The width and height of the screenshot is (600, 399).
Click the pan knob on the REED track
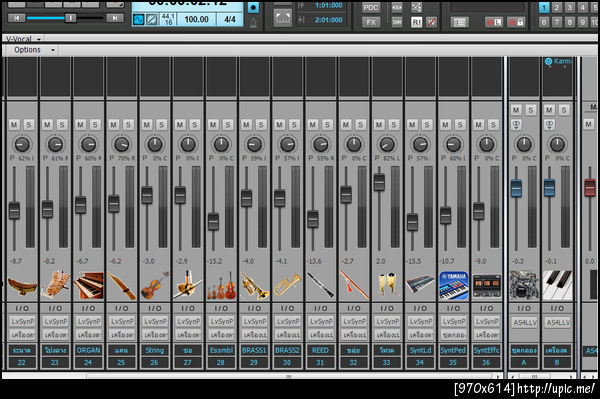[321, 145]
